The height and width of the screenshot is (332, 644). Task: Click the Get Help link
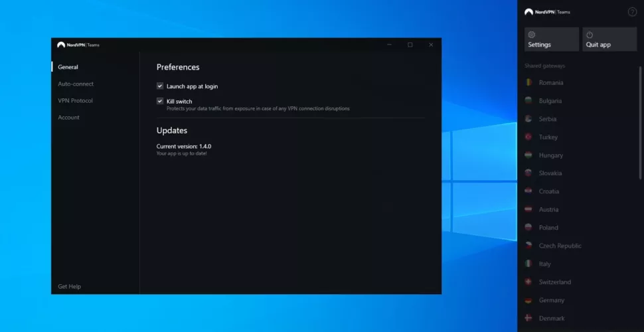tap(70, 286)
